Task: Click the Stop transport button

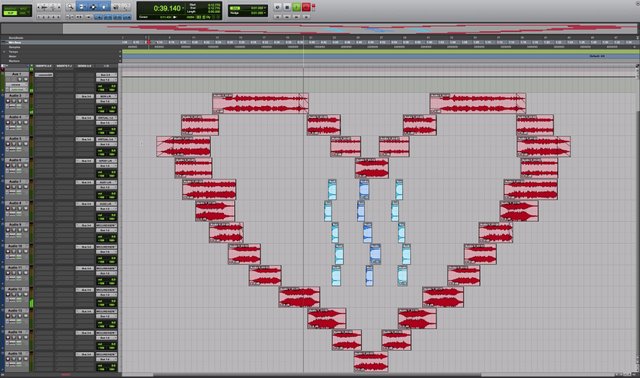Action: [x=287, y=7]
